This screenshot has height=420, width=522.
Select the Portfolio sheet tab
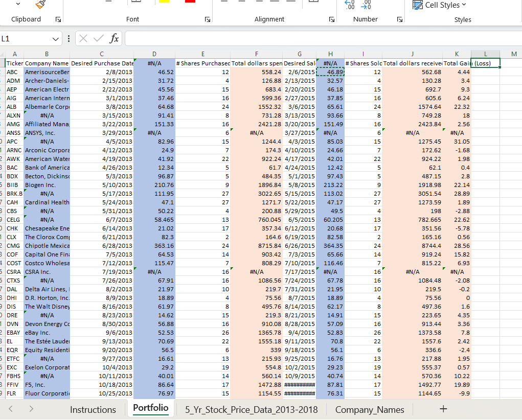coord(151,408)
